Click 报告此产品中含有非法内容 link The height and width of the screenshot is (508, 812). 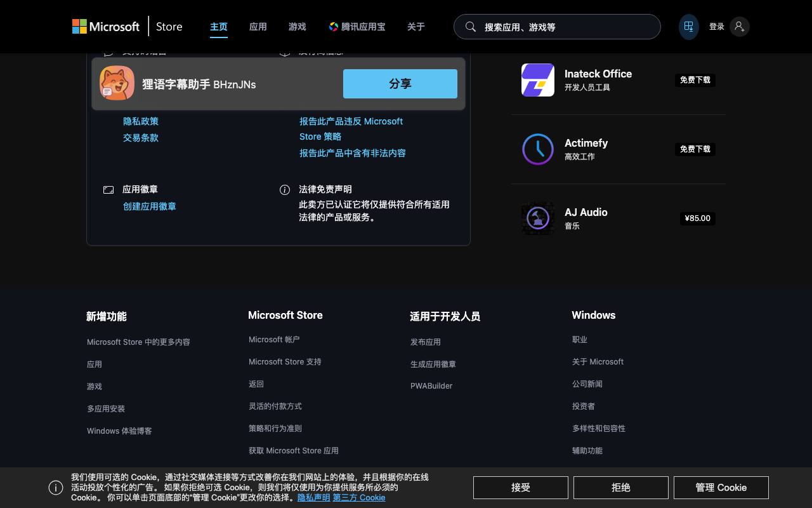pos(353,153)
